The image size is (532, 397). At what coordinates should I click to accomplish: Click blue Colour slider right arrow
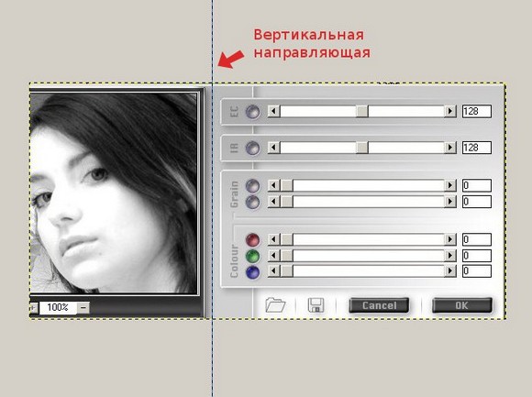click(449, 271)
